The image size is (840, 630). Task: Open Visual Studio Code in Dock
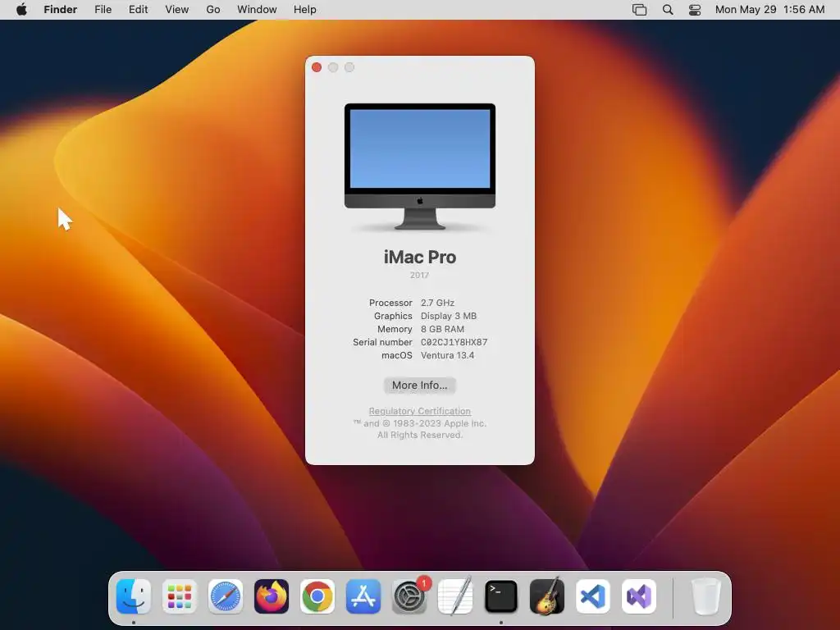(x=593, y=596)
